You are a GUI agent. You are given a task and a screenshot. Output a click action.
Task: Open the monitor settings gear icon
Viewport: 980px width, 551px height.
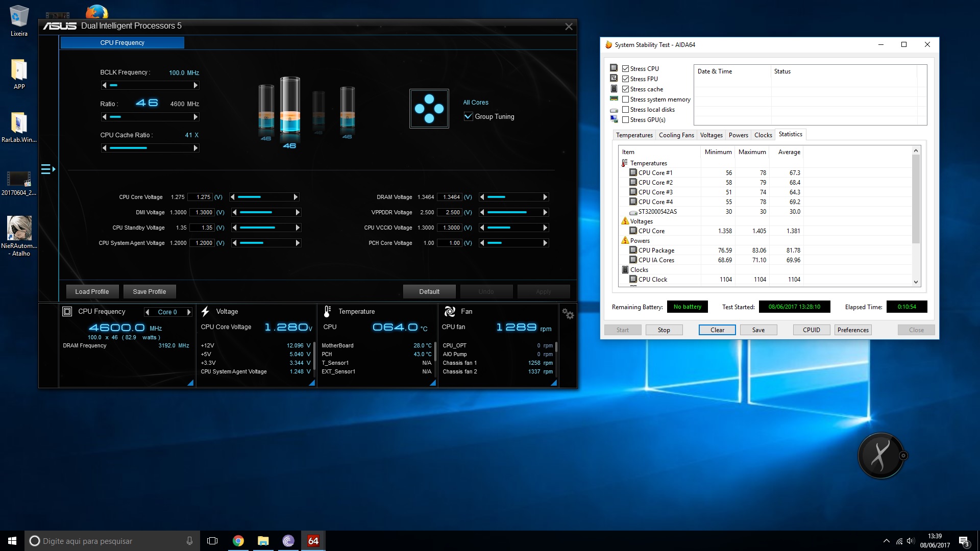pos(568,314)
